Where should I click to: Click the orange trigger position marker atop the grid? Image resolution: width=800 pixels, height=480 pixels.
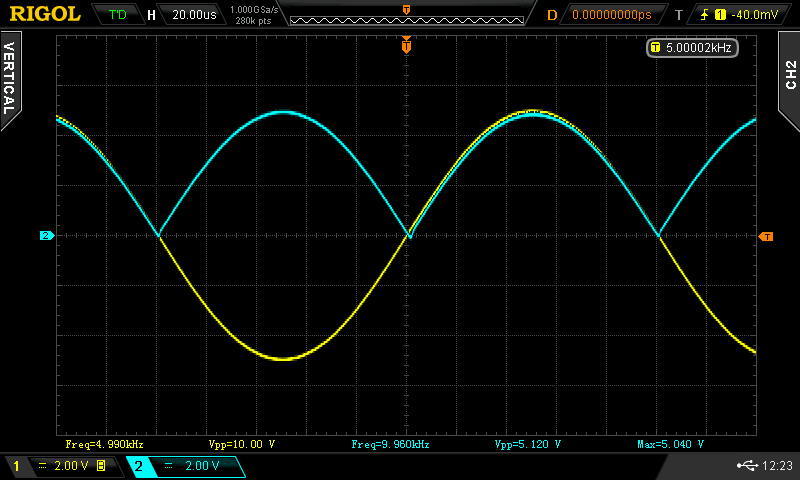click(x=406, y=44)
